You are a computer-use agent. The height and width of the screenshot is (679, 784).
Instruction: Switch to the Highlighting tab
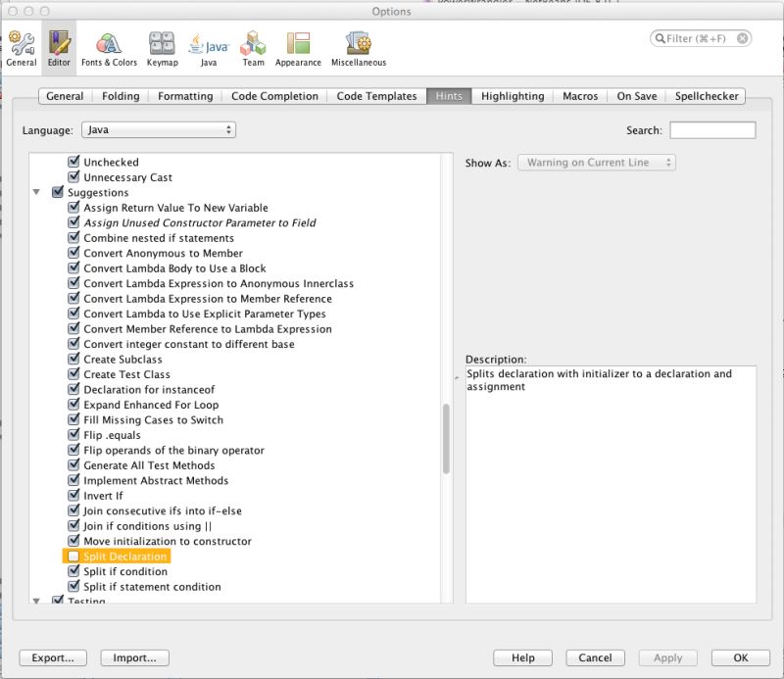point(511,96)
